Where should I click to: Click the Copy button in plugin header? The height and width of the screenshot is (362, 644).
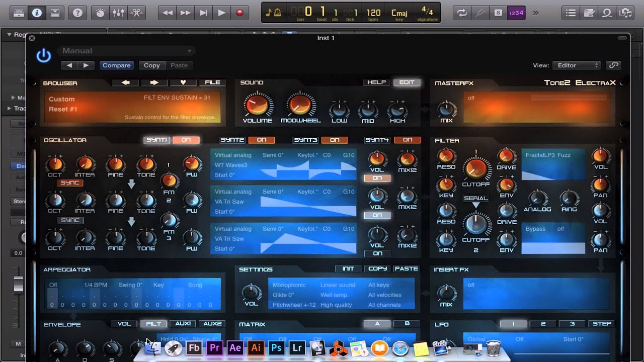[x=151, y=65]
